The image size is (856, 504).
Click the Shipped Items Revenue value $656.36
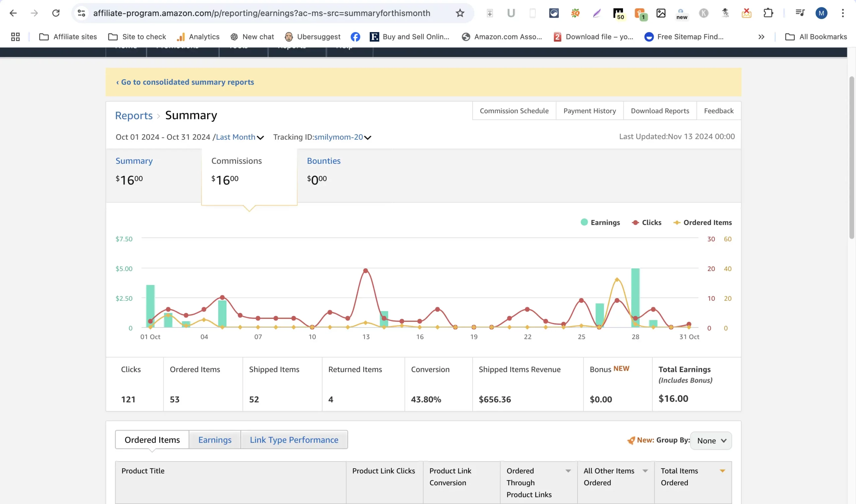click(495, 399)
